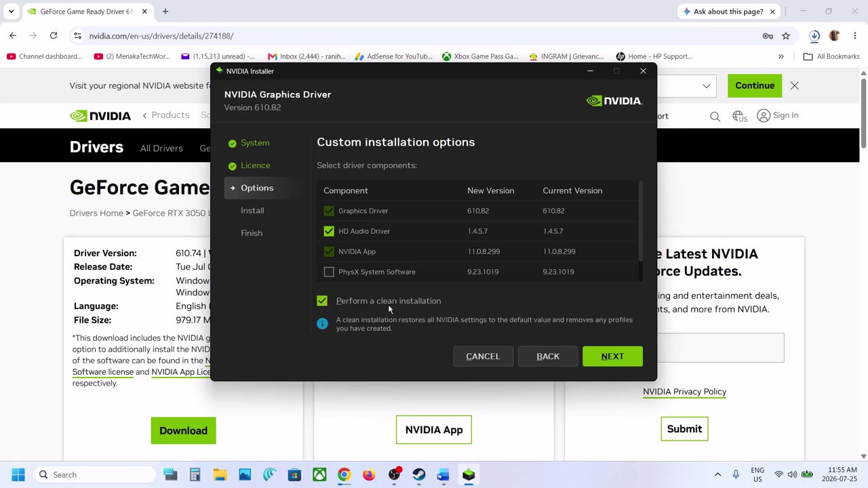This screenshot has width=868, height=488.
Task: Select the Licence step in installer sidebar
Action: click(256, 165)
